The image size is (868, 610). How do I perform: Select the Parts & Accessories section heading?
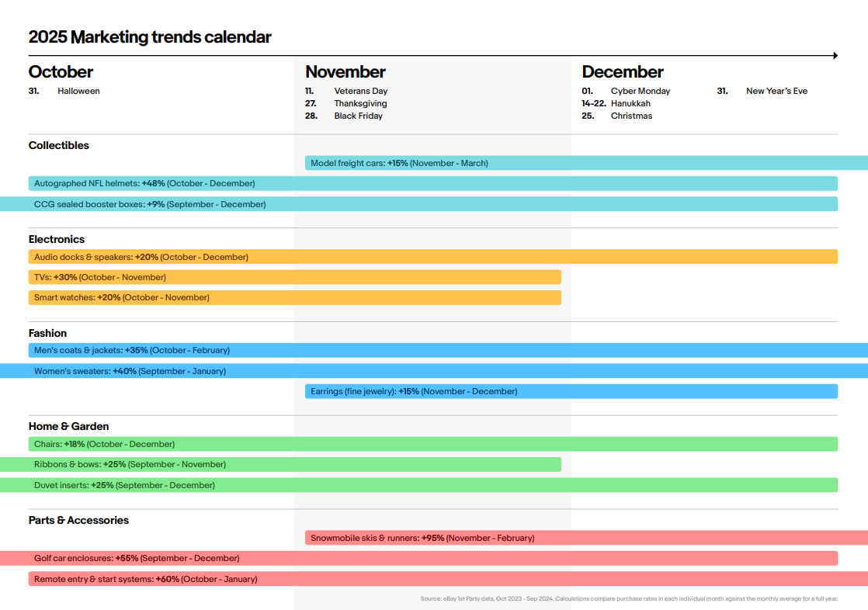78,520
